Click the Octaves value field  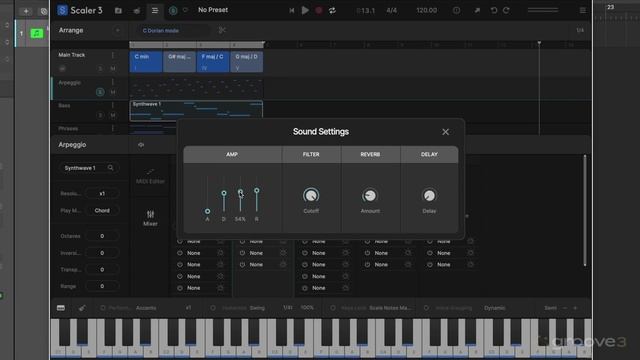pos(102,236)
